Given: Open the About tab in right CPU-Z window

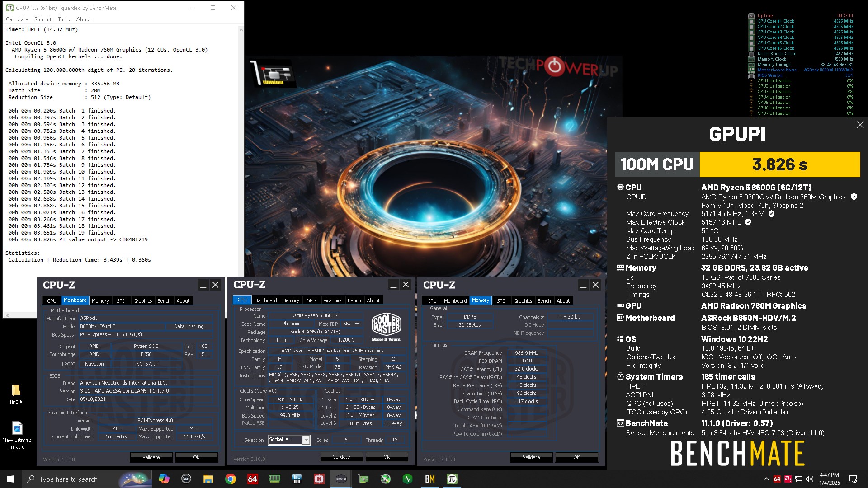Looking at the screenshot, I should coord(563,301).
